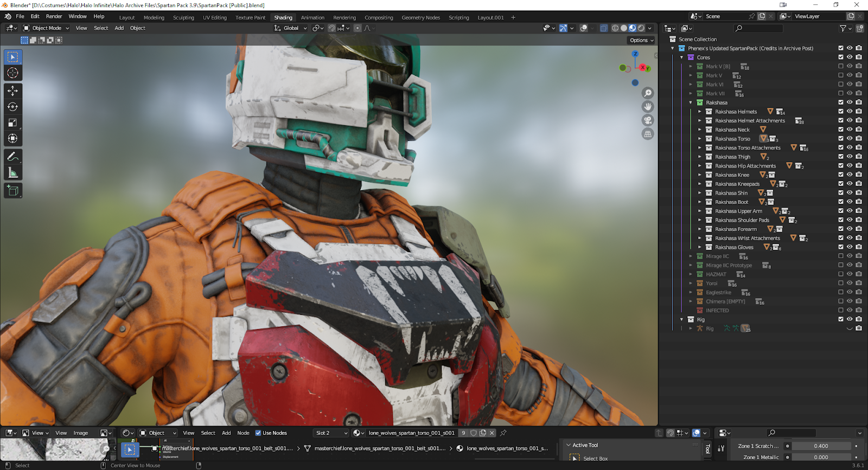The width and height of the screenshot is (868, 470).
Task: Open Slot 2 material slot dropdown
Action: [331, 433]
